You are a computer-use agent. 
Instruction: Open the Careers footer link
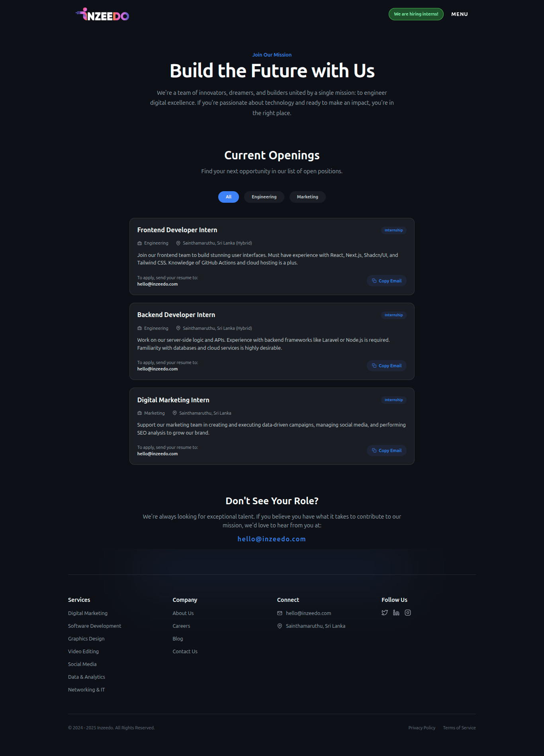pyautogui.click(x=181, y=626)
